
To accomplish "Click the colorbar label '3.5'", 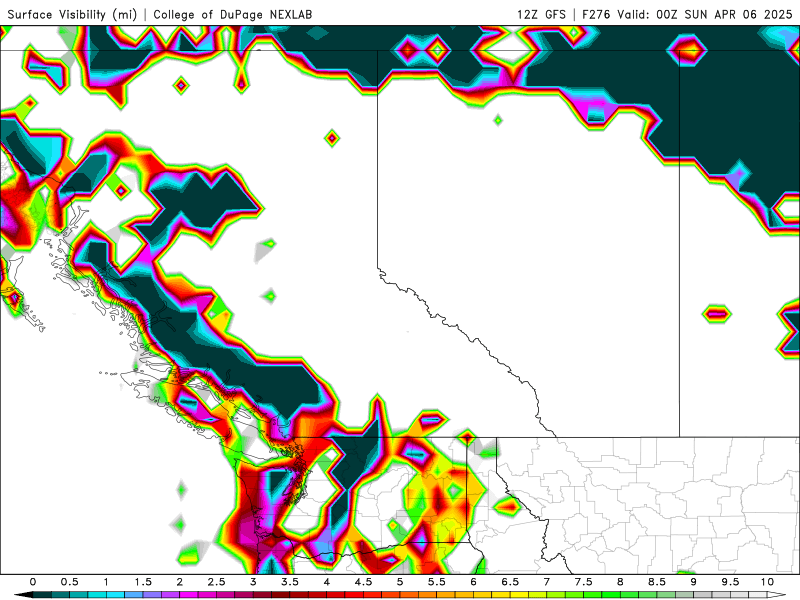I will click(x=290, y=582).
